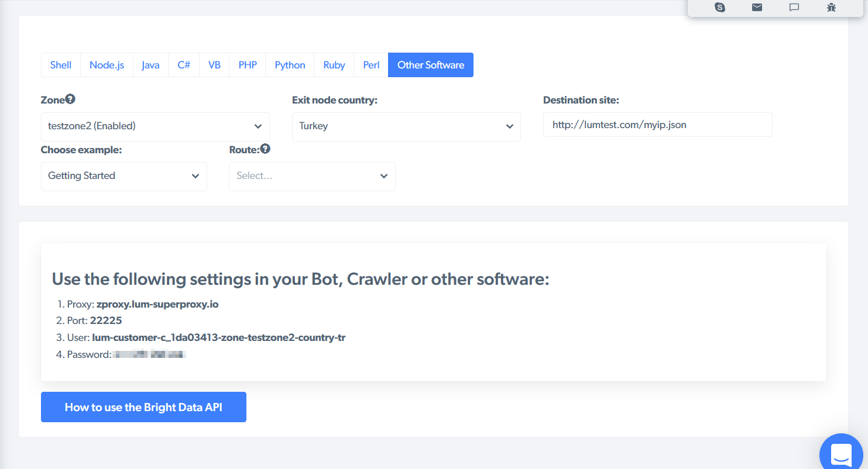Click the port value 22225
The image size is (868, 469).
106,320
